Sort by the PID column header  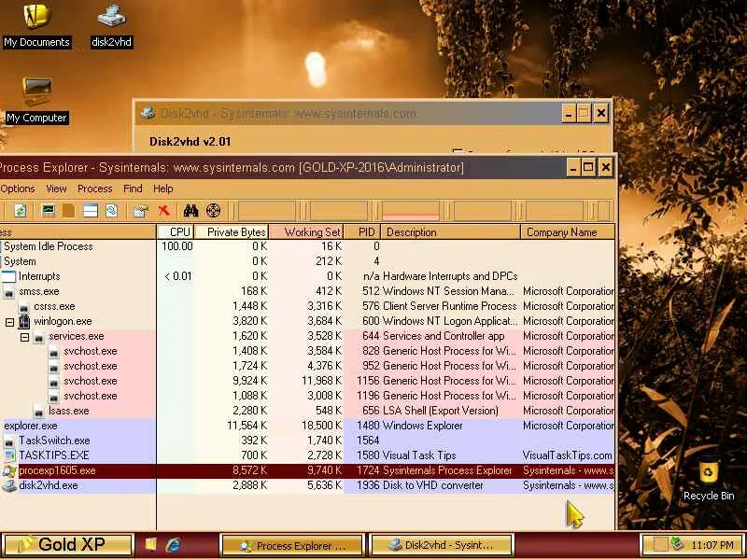click(x=362, y=231)
